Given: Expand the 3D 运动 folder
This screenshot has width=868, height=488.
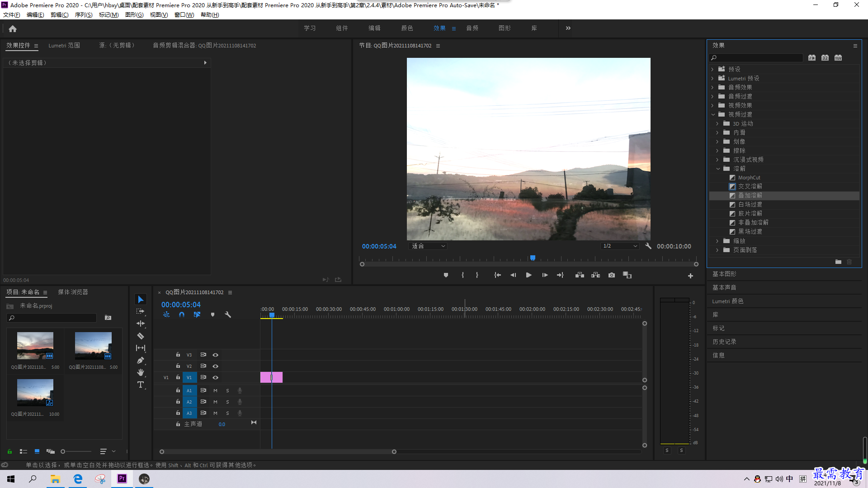Looking at the screenshot, I should (717, 123).
